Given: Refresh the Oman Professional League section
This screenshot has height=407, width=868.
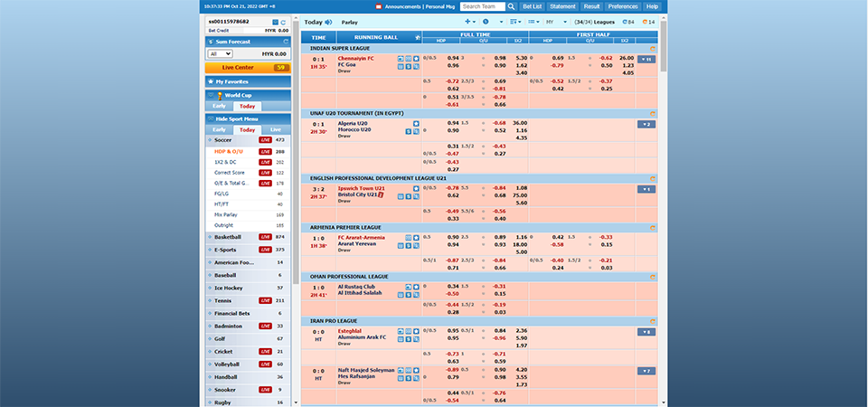Looking at the screenshot, I should (x=653, y=277).
